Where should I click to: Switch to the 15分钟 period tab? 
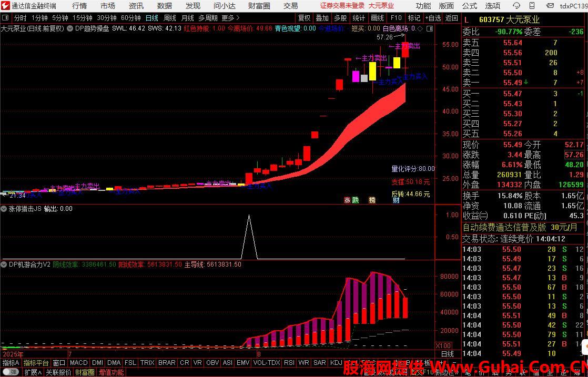(83, 17)
